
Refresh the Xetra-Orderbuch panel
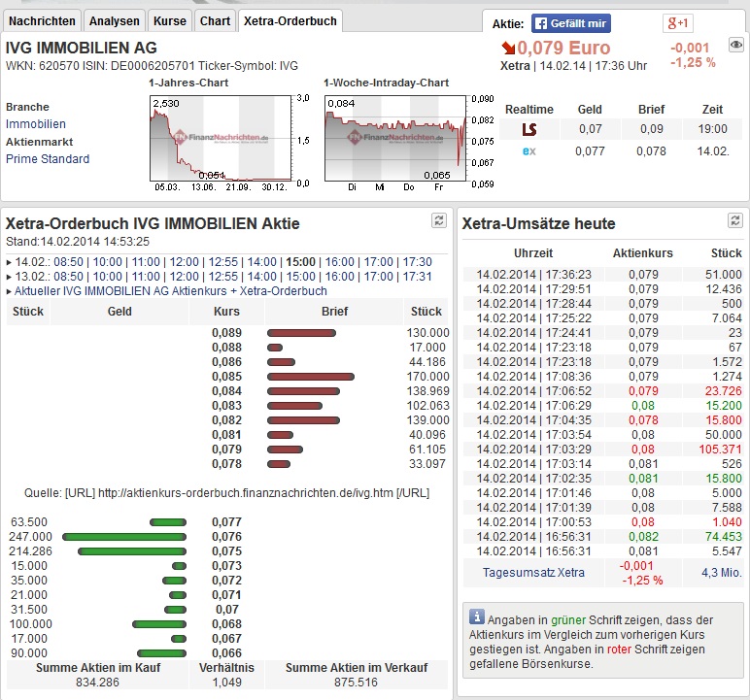click(439, 220)
